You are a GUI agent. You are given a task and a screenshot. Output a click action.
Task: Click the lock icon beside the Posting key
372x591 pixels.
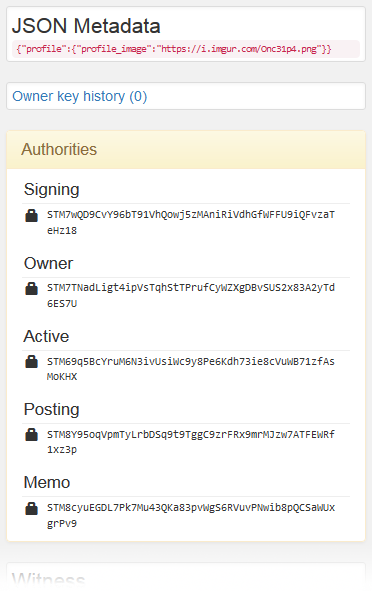pos(31,435)
